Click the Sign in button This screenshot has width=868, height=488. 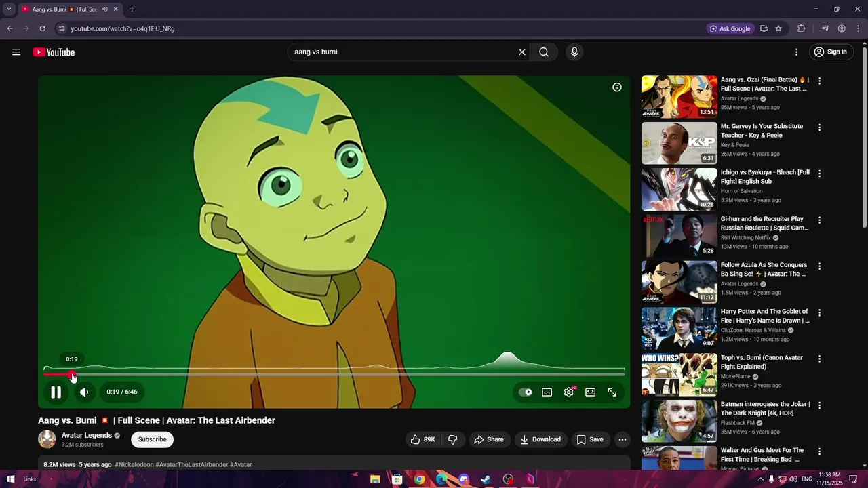coord(831,52)
